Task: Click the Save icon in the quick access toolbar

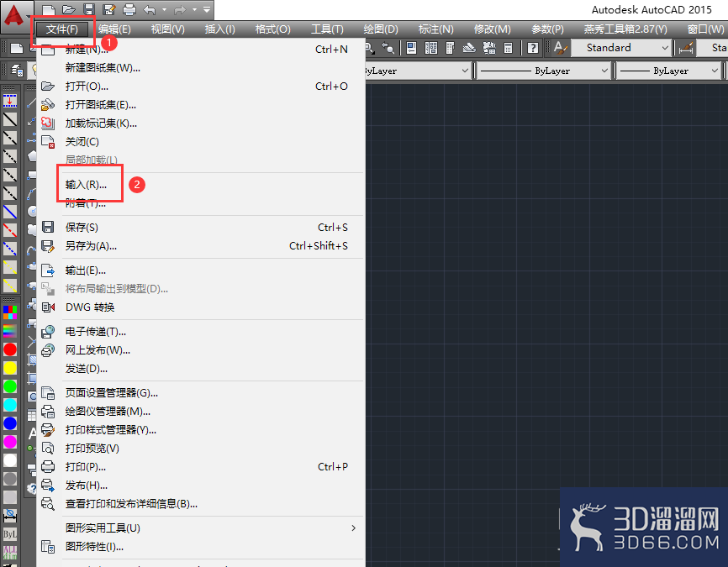Action: click(x=88, y=10)
